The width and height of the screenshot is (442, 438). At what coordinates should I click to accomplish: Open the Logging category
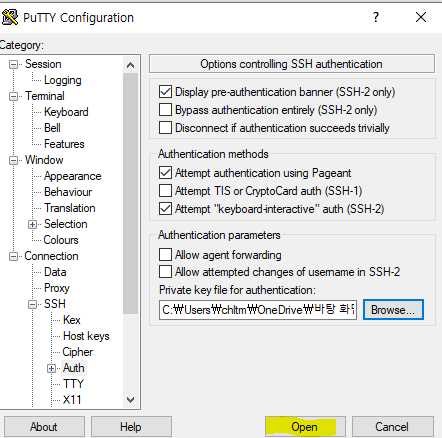pos(63,80)
